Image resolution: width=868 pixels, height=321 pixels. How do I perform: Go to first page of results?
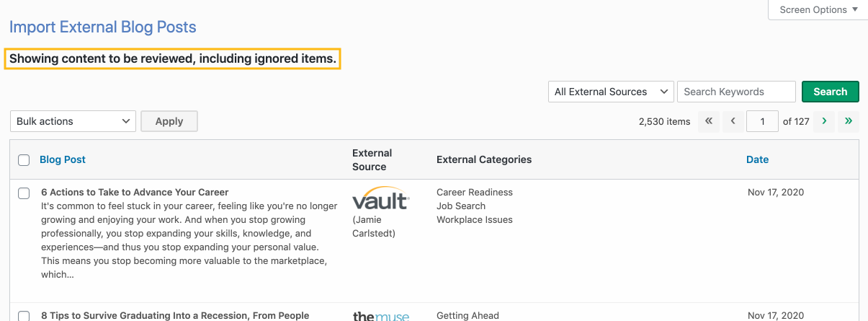click(709, 121)
